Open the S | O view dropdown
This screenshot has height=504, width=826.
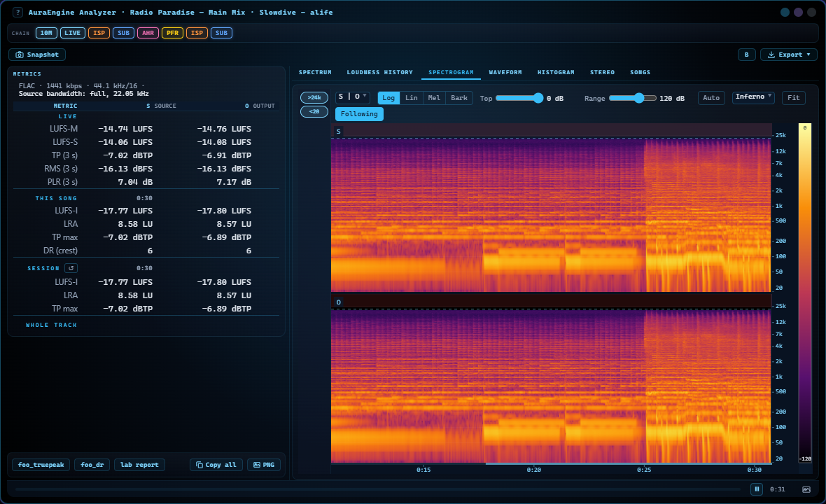click(352, 97)
